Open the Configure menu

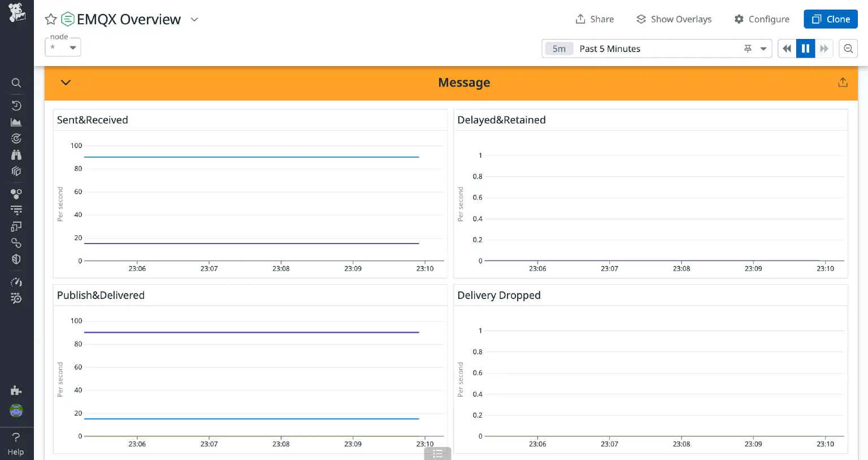(x=761, y=19)
